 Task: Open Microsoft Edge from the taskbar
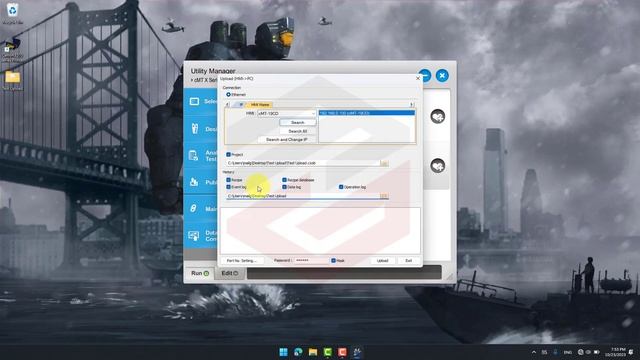click(298, 352)
